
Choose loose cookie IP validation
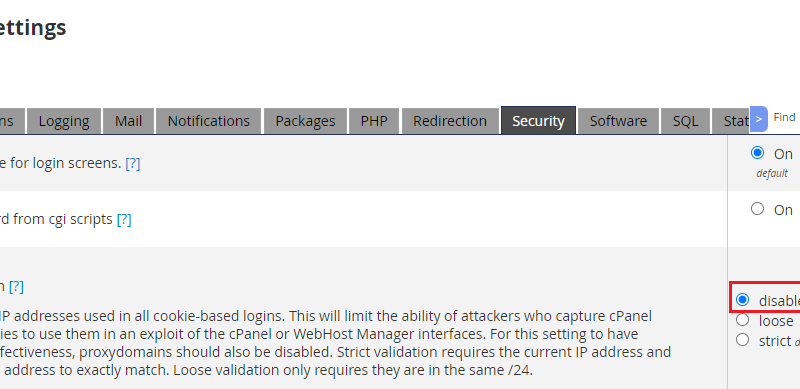[742, 320]
